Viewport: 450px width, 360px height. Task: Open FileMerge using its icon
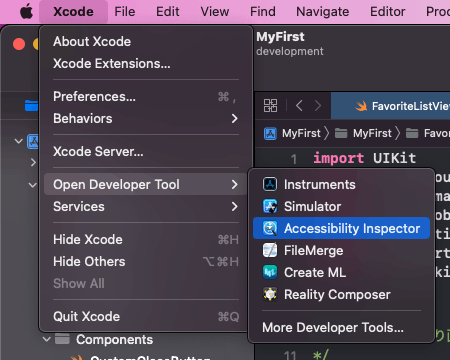[x=270, y=250]
